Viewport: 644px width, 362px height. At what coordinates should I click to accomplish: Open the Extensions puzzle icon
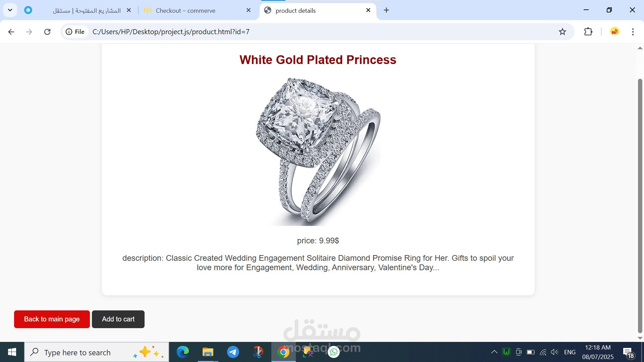[x=588, y=32]
